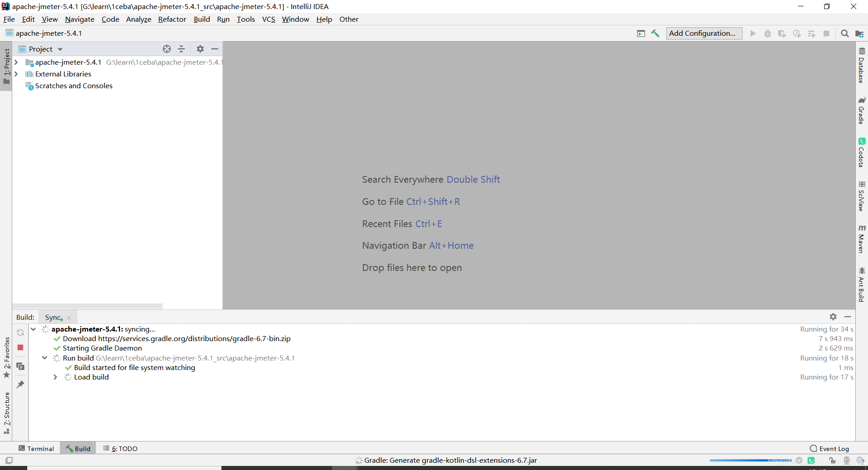868x470 pixels.
Task: Open Search Everywhere magnifier icon
Action: [844, 33]
